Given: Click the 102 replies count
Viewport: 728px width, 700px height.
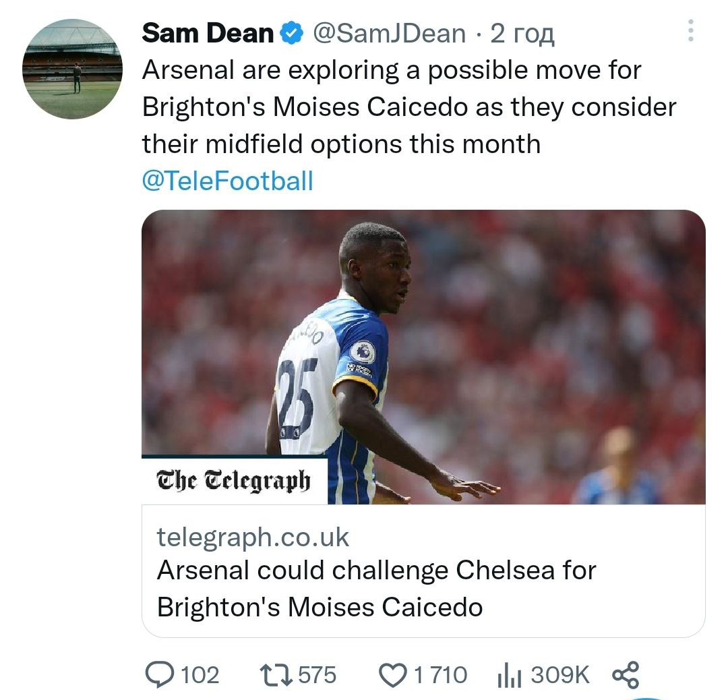Looking at the screenshot, I should pos(200,675).
